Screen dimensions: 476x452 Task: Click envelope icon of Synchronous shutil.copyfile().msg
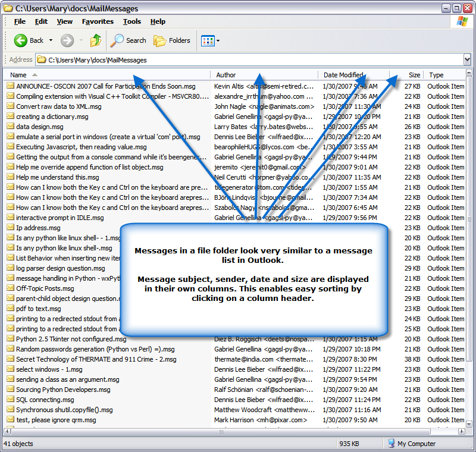click(x=11, y=410)
